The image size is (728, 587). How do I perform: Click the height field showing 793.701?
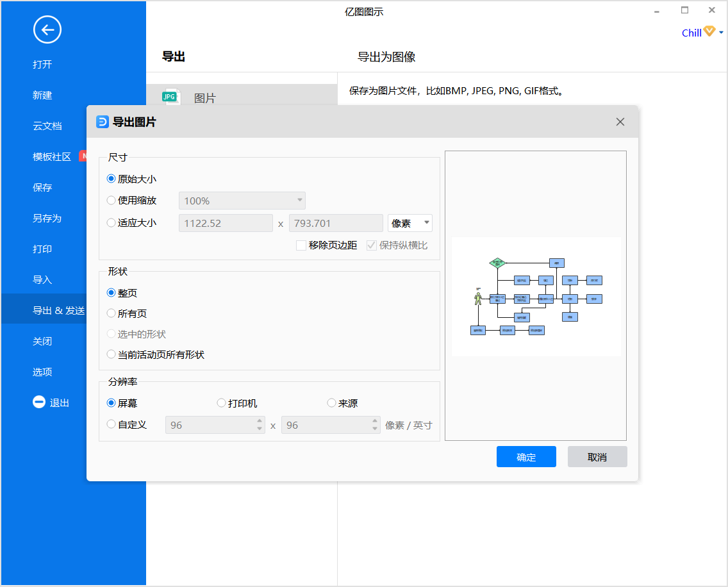(x=336, y=223)
